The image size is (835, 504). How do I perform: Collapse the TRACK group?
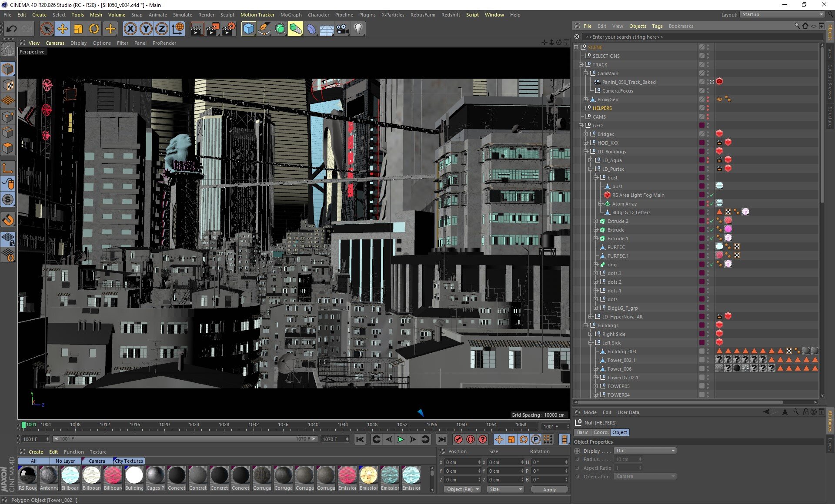(581, 64)
